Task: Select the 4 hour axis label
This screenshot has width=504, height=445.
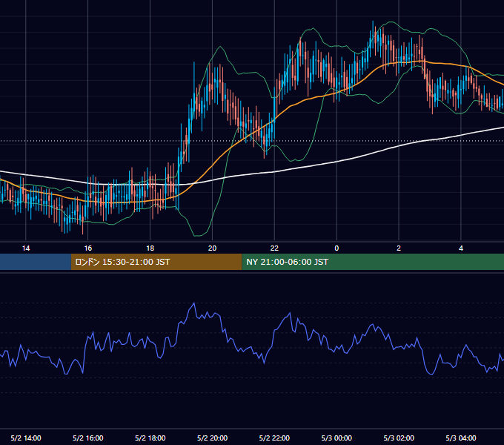Action: [x=461, y=248]
